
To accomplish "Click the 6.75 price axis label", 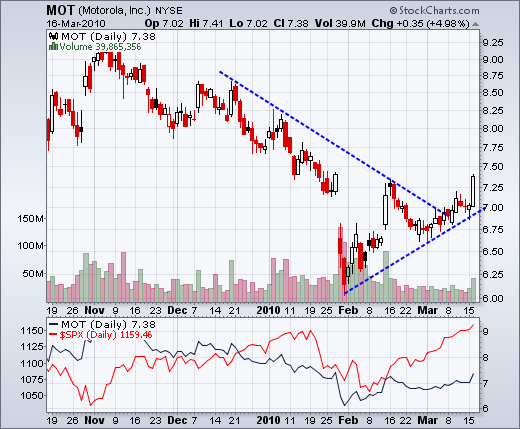I will click(x=493, y=229).
